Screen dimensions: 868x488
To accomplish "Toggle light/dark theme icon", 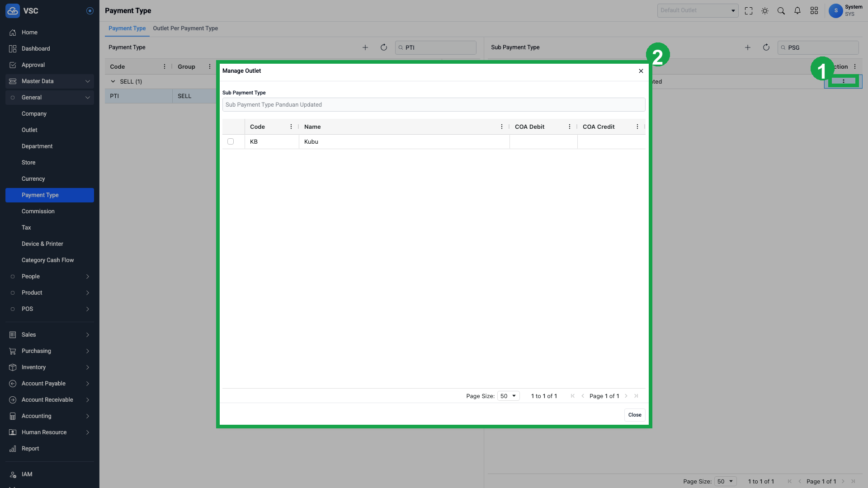I will pos(765,11).
